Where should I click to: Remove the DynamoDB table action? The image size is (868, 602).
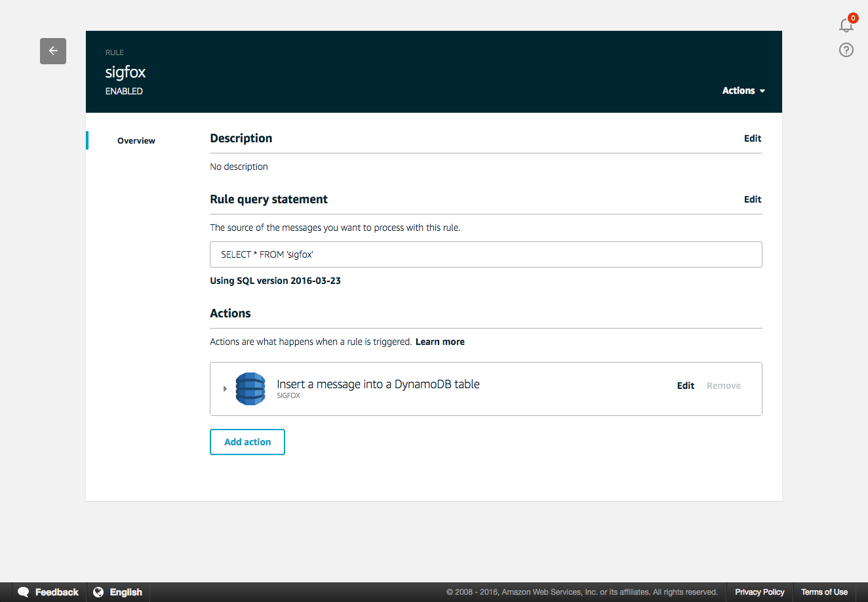(724, 386)
